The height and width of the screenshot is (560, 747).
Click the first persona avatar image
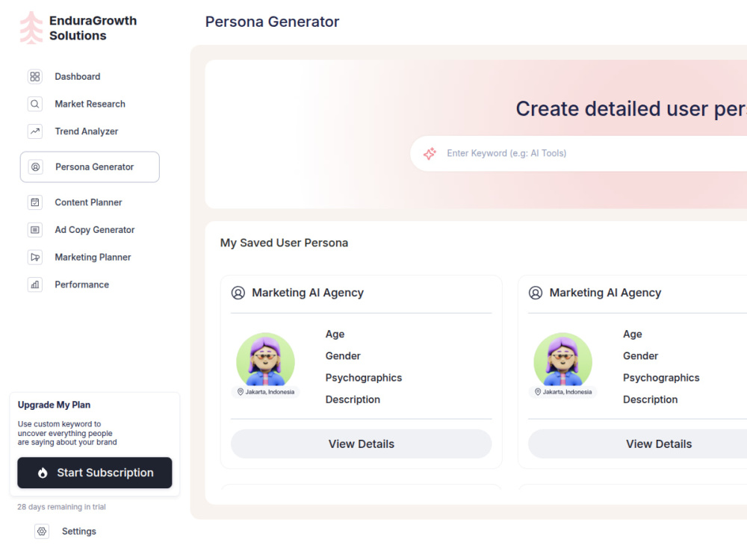[x=265, y=360]
